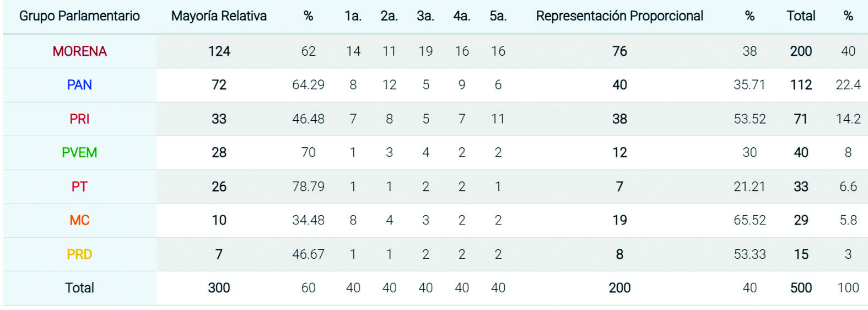This screenshot has height=310, width=868.
Task: Click the 1a. circumscription column header
Action: point(353,16)
